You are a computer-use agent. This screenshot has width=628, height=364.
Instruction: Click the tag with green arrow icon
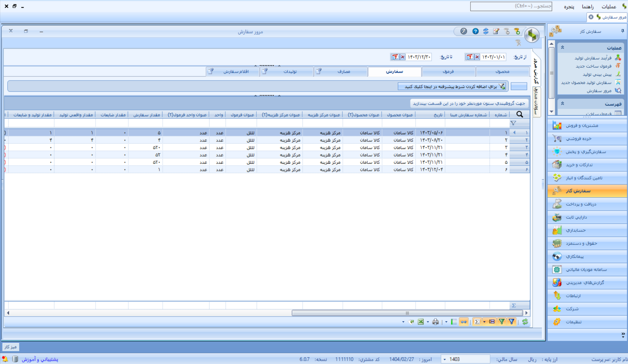(411, 322)
